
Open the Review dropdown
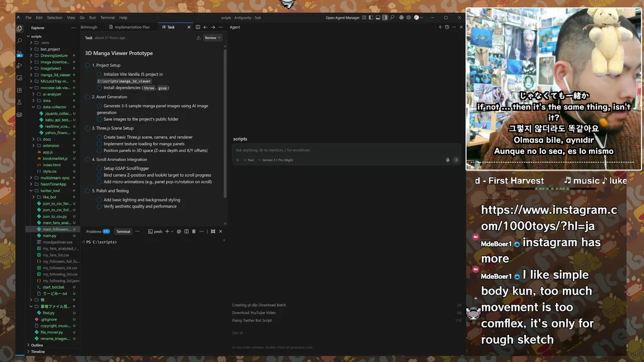[213, 38]
